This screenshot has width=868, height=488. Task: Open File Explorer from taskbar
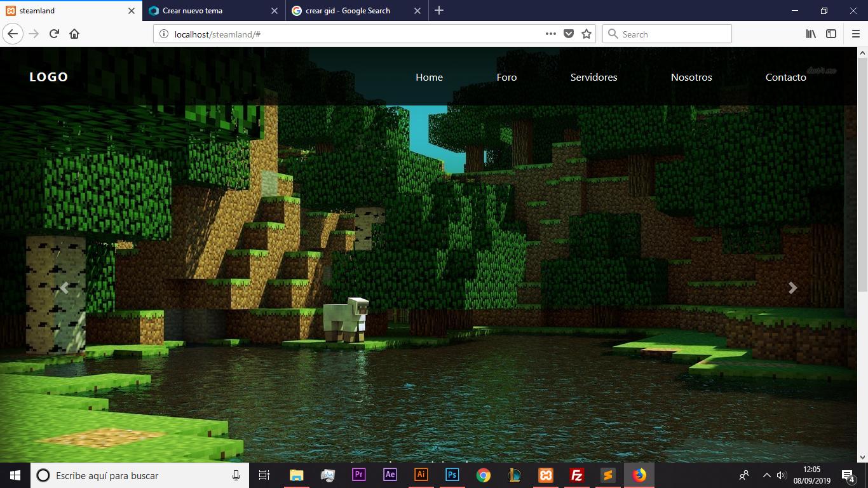coord(296,475)
